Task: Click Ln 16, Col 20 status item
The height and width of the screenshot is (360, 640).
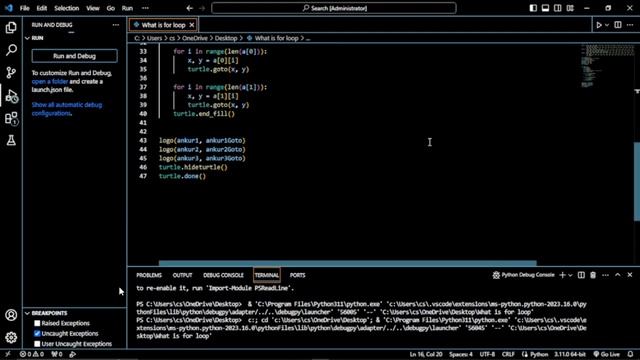Action: pos(426,354)
